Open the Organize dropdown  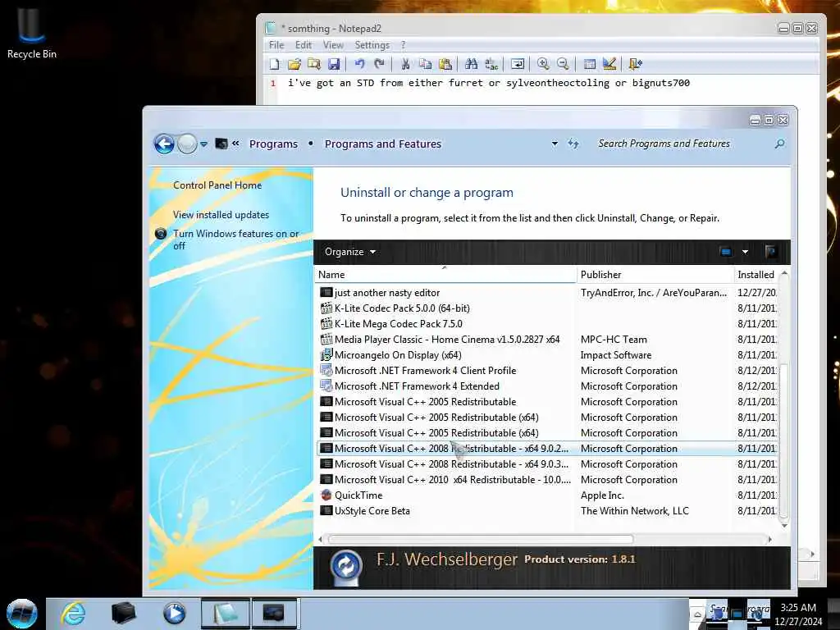point(349,252)
